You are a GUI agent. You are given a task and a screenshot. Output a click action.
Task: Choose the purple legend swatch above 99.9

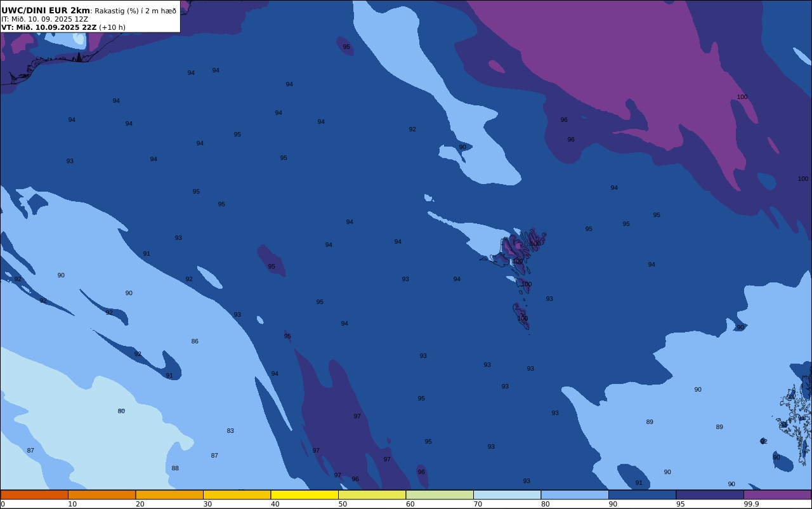click(777, 494)
